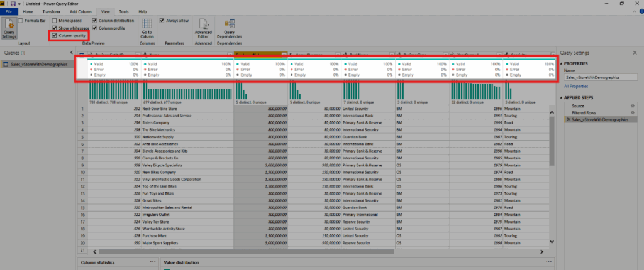
Task: Click the Save icon in title bar
Action: 13,3
